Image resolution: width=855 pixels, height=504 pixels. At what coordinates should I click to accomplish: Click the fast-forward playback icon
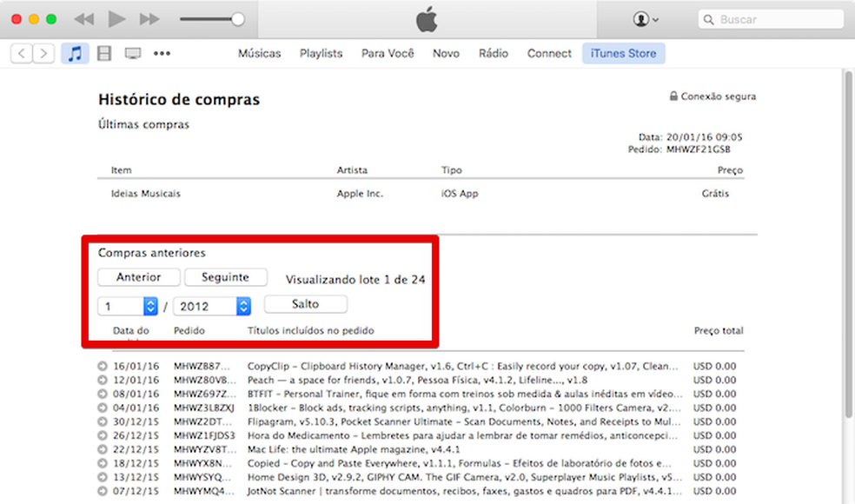(149, 18)
